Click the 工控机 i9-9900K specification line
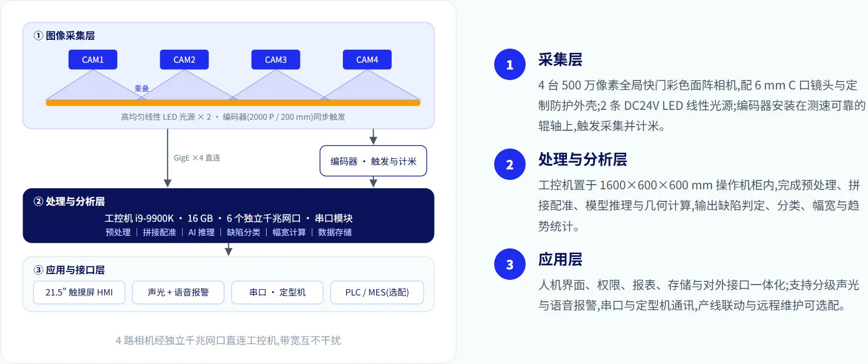This screenshot has height=364, width=868. click(229, 218)
